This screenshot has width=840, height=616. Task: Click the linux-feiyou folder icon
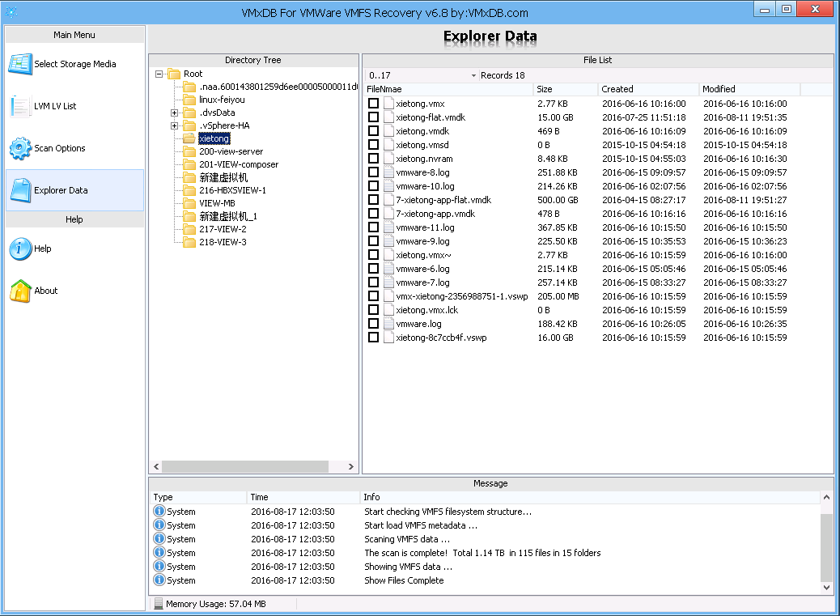[x=189, y=100]
